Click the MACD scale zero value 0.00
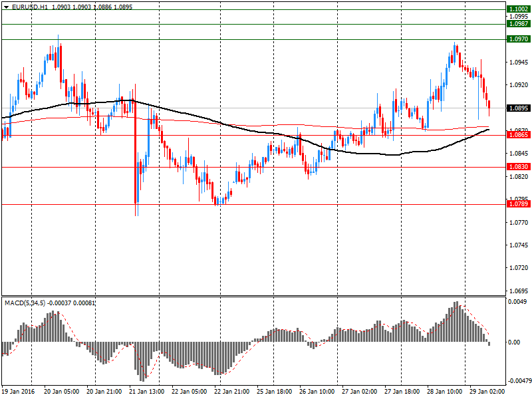This screenshot has width=532, height=399. click(x=514, y=342)
